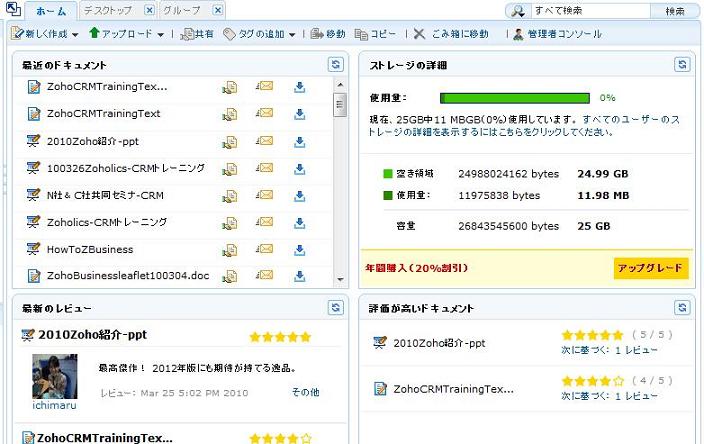This screenshot has height=444, width=704.
Task: Click コピー in the toolbar
Action: point(375,34)
